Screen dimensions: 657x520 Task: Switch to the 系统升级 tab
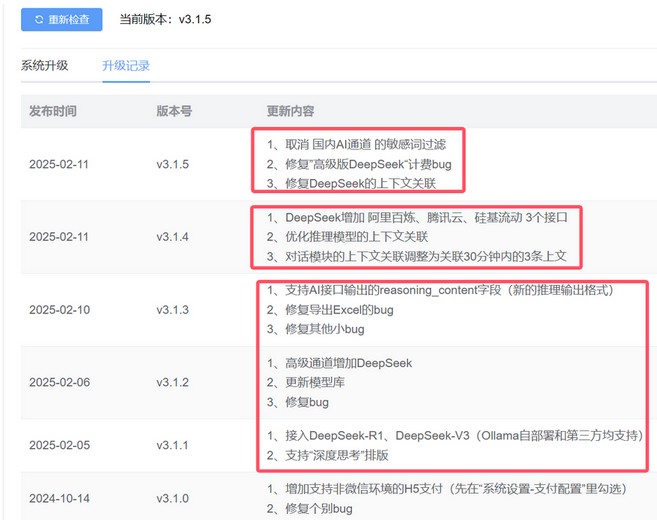point(44,65)
